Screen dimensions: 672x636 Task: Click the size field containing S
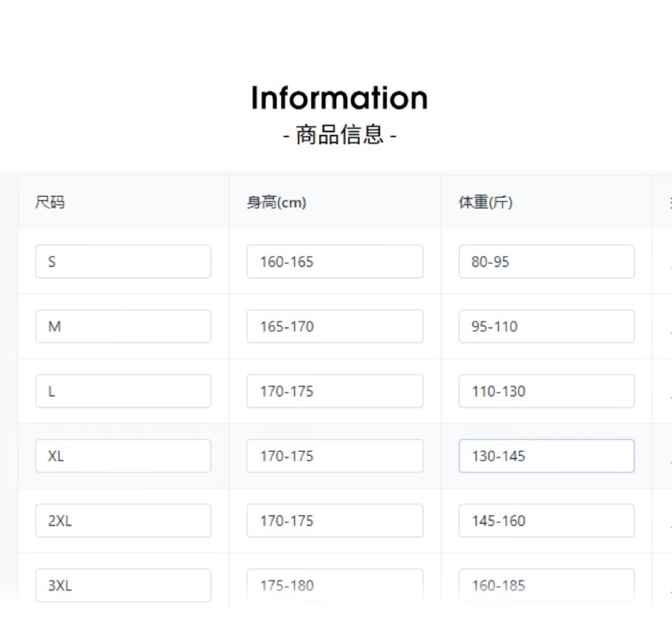tap(123, 261)
